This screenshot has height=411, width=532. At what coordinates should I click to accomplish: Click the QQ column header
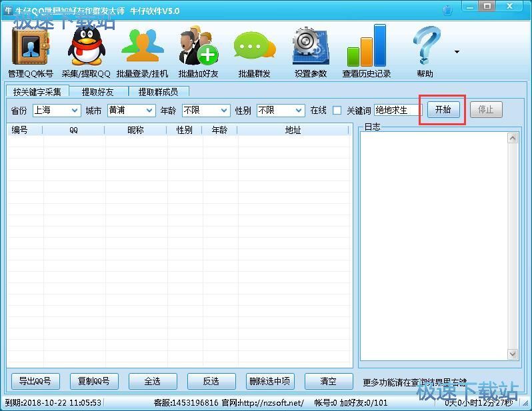tap(73, 130)
